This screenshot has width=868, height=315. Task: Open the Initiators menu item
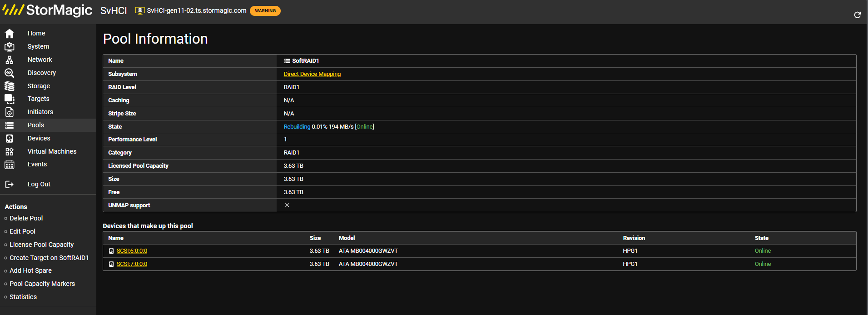tap(40, 112)
